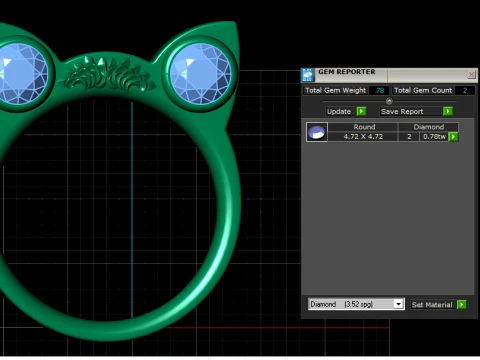Close the Gem Reporter panel

(471, 75)
